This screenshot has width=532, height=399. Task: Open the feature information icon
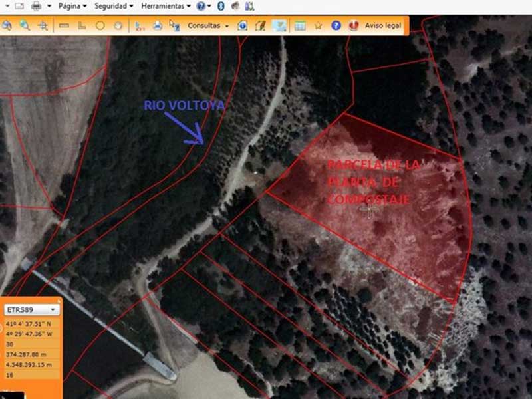(x=242, y=26)
